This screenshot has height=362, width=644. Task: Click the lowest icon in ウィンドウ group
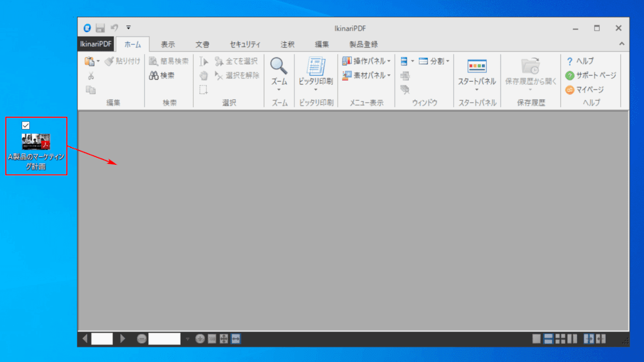coord(405,90)
